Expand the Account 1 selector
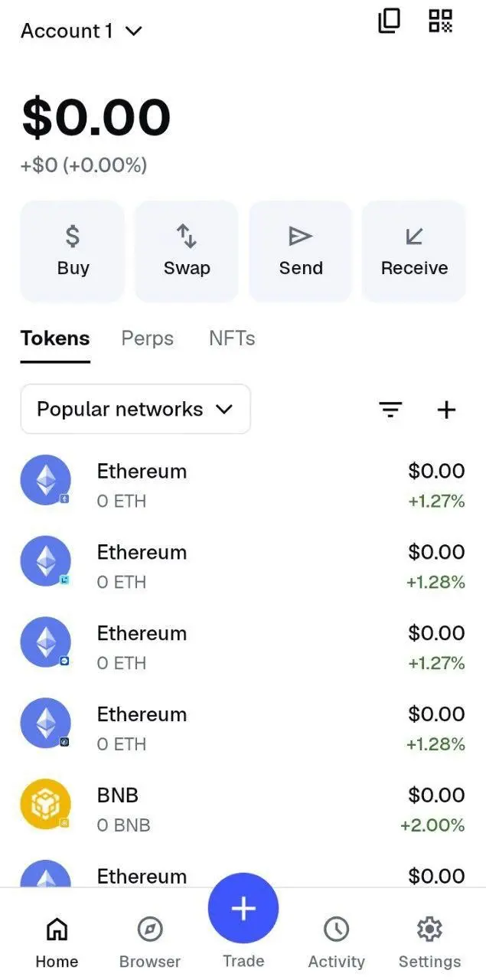Image resolution: width=486 pixels, height=980 pixels. coord(81,31)
